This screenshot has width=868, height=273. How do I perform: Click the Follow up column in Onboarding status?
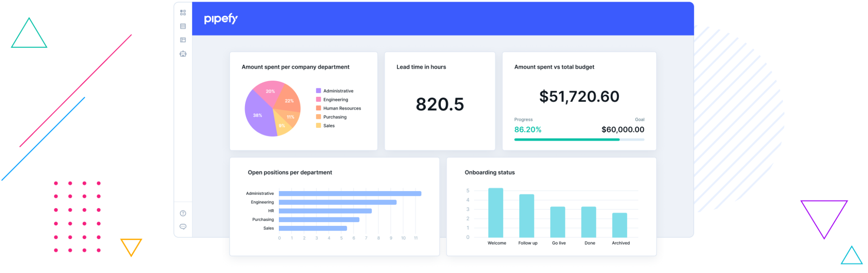click(527, 216)
